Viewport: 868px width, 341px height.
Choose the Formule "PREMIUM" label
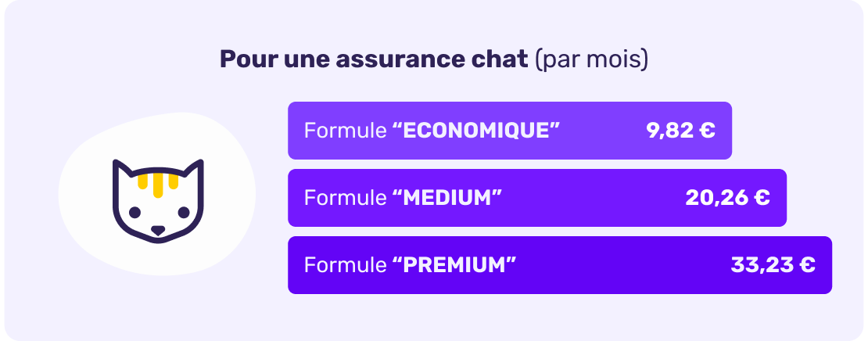pos(410,265)
